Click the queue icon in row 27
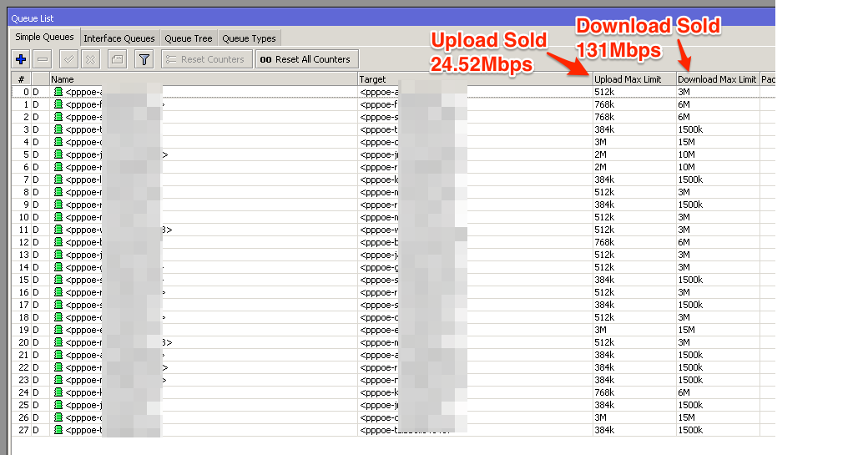The height and width of the screenshot is (455, 868). tap(58, 430)
